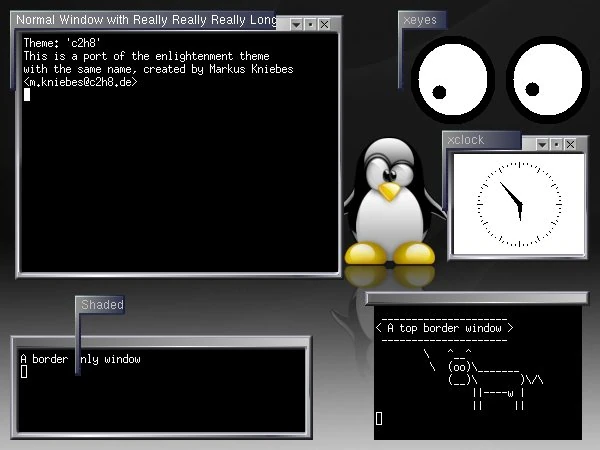
Task: Click the xeyes window title tab
Action: point(422,20)
